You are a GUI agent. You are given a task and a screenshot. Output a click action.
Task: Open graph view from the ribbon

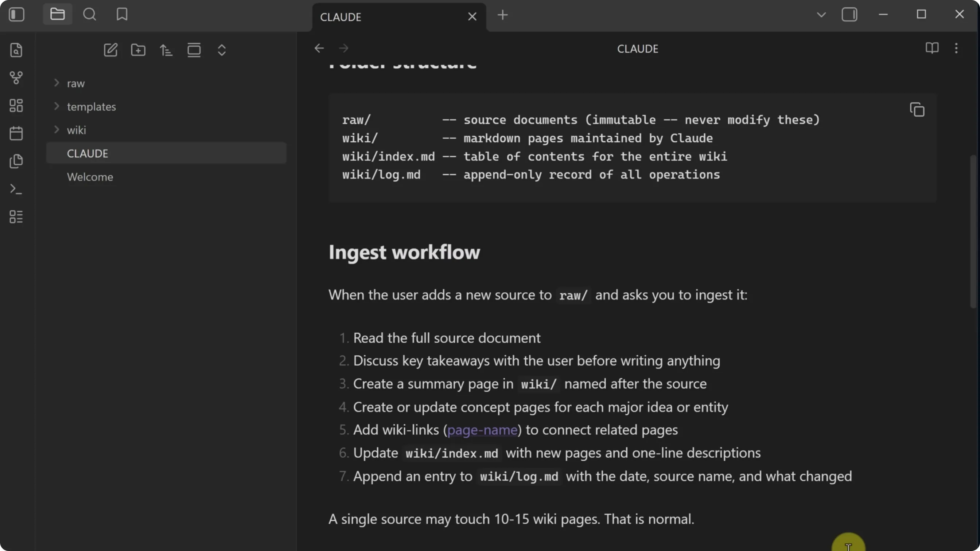click(16, 78)
